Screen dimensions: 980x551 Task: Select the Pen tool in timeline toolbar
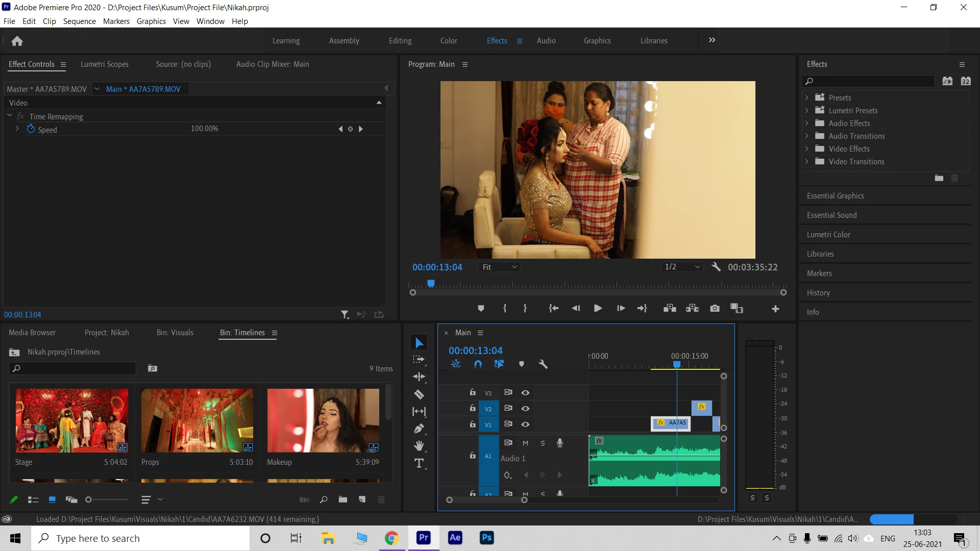coord(419,429)
